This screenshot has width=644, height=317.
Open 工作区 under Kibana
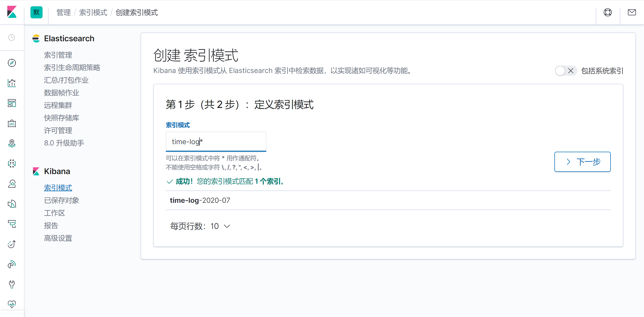55,213
